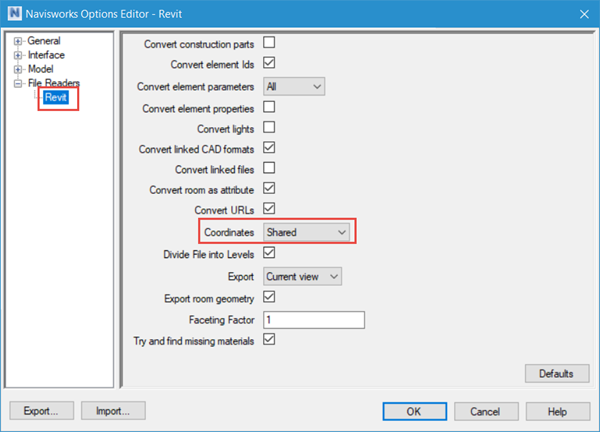Click the Export room geometry label

click(x=209, y=298)
